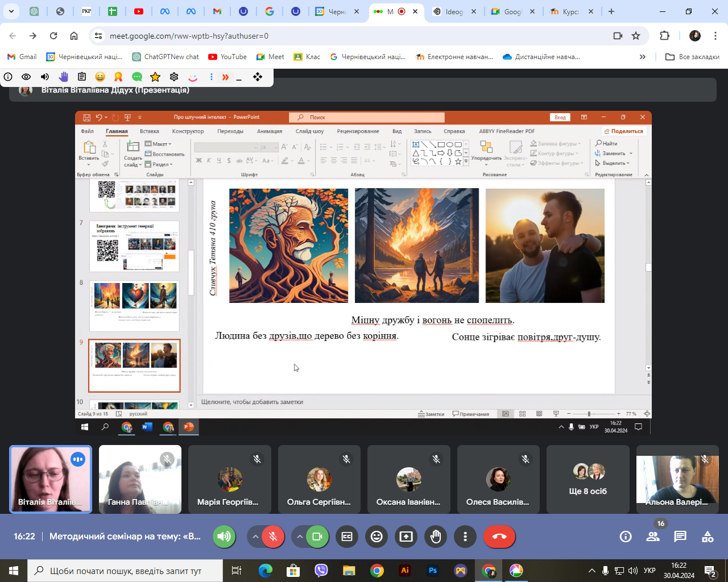728x582 pixels.
Task: Show the participants list with 16 badge
Action: coord(653,537)
